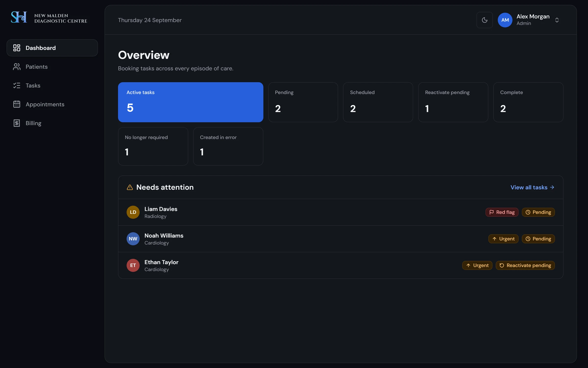
Task: Open Appointments from the sidebar
Action: pyautogui.click(x=52, y=104)
